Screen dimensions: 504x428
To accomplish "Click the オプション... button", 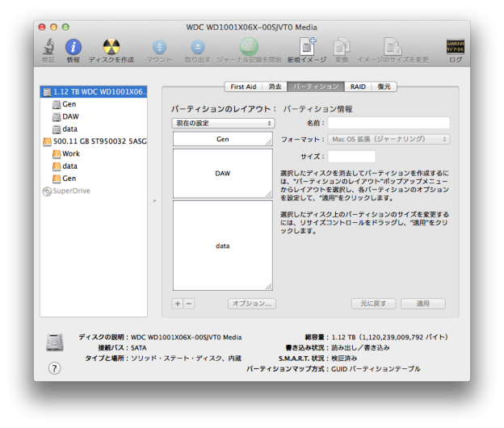I will (x=252, y=304).
